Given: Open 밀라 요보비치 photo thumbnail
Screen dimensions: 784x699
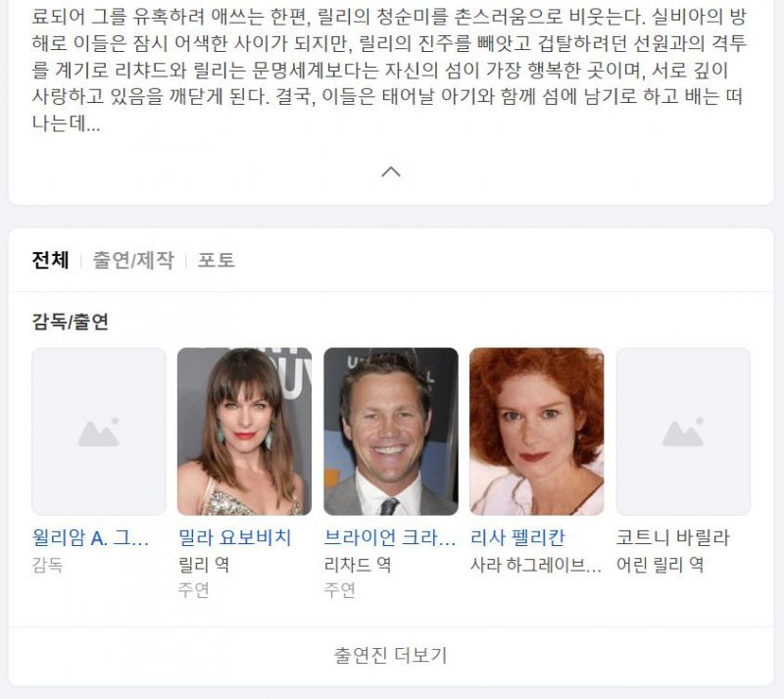Looking at the screenshot, I should click(x=244, y=431).
